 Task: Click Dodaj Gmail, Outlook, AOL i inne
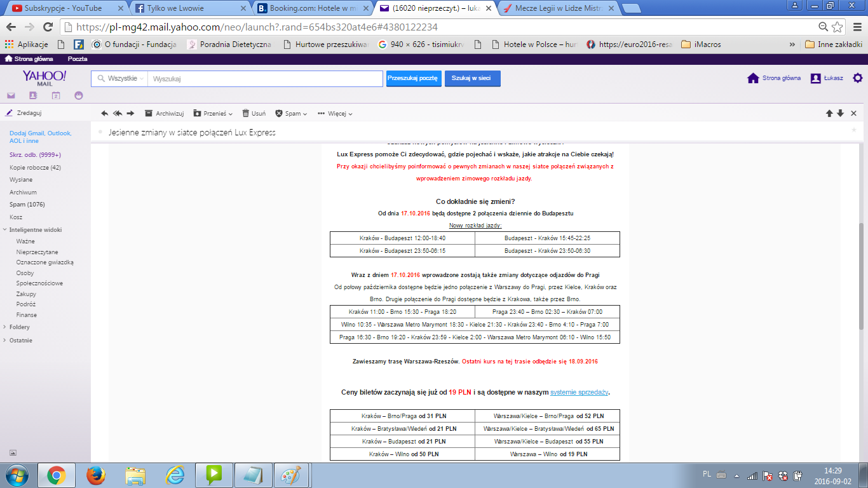click(x=41, y=137)
